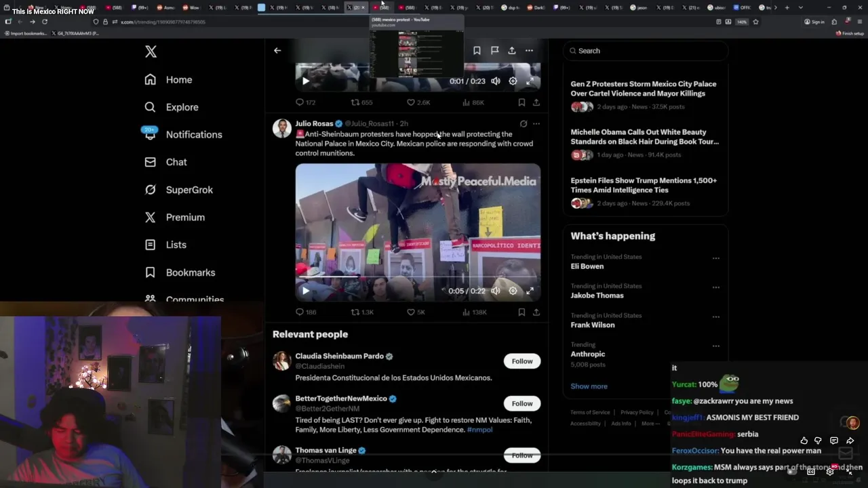The width and height of the screenshot is (868, 488).
Task: Mute the first video's sound
Action: [496, 81]
